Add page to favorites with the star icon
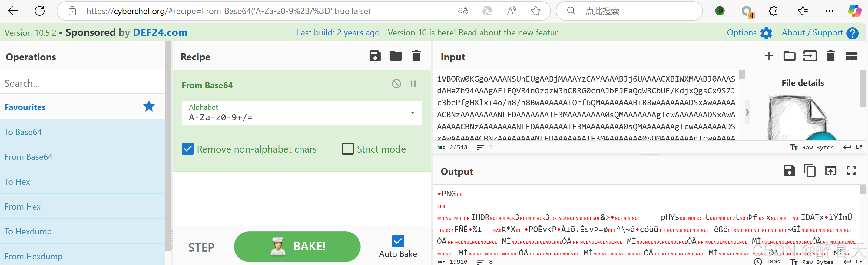Screen dimensions: 868x265 point(535,11)
